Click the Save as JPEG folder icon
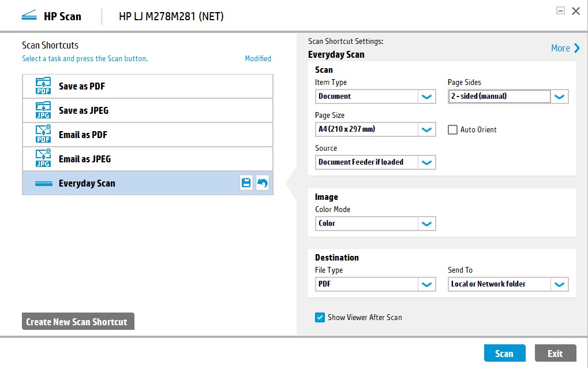The image size is (588, 368). pos(43,110)
